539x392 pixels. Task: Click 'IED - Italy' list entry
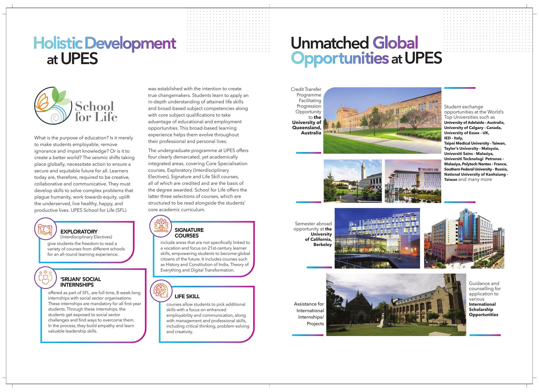(453, 138)
